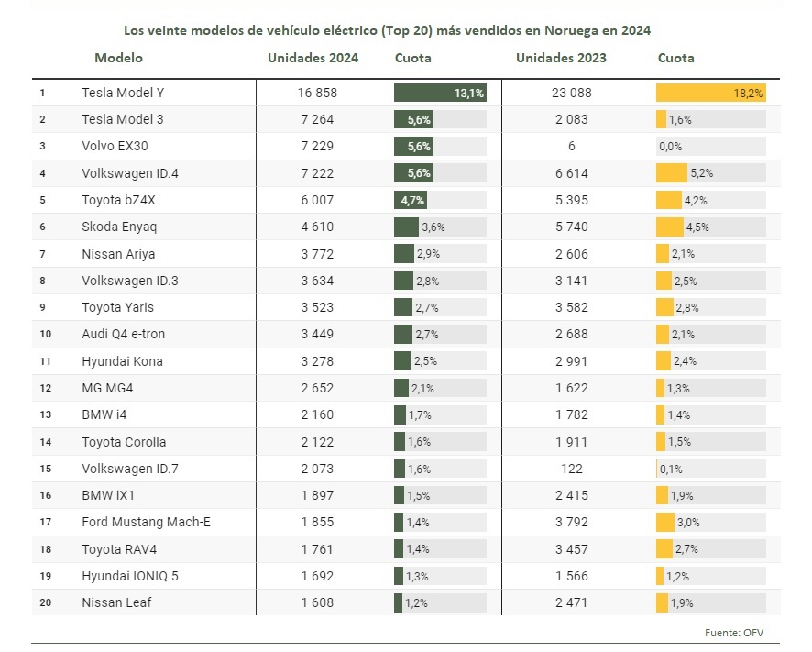Screen dimensions: 812x652
Task: Click the Fuente: OFV source label
Action: 734,633
